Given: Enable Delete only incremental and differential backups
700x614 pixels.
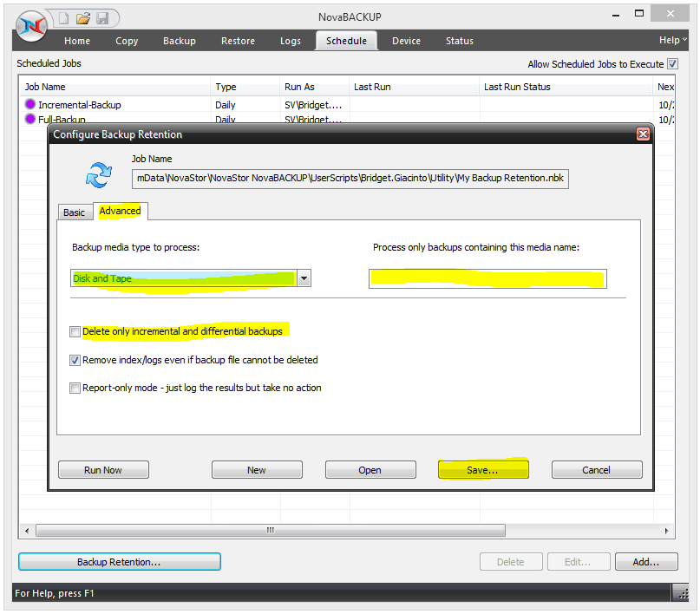Looking at the screenshot, I should coord(75,331).
